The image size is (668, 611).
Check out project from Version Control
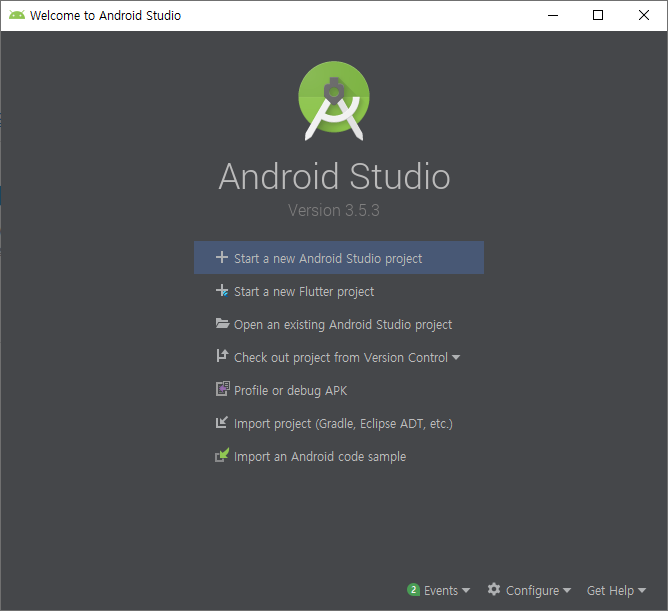pyautogui.click(x=340, y=357)
